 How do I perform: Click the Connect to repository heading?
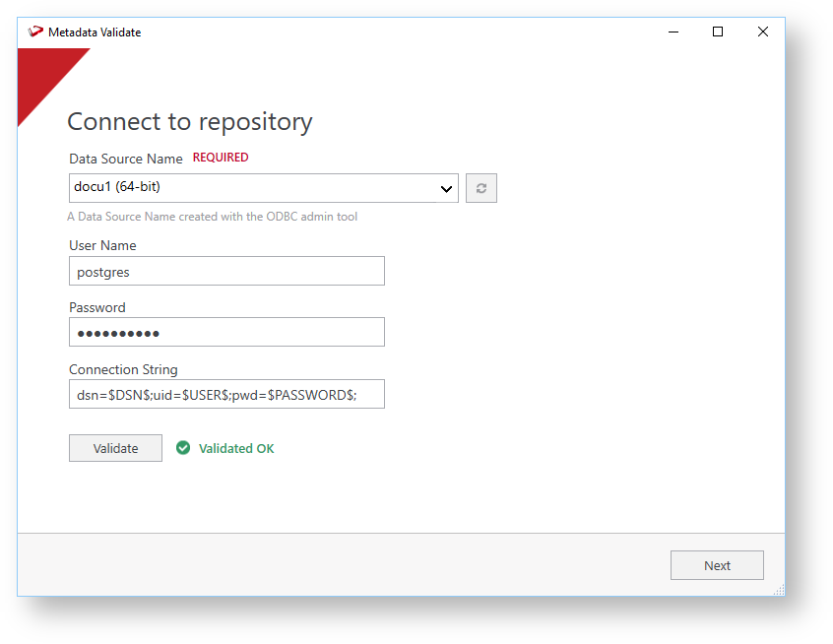[189, 122]
